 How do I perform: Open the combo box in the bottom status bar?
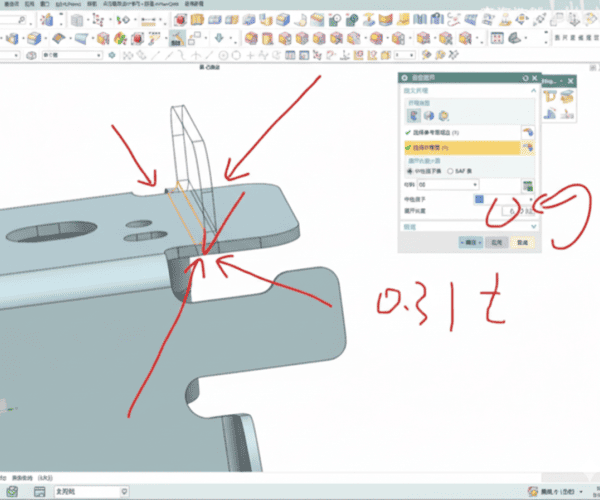(x=92, y=492)
